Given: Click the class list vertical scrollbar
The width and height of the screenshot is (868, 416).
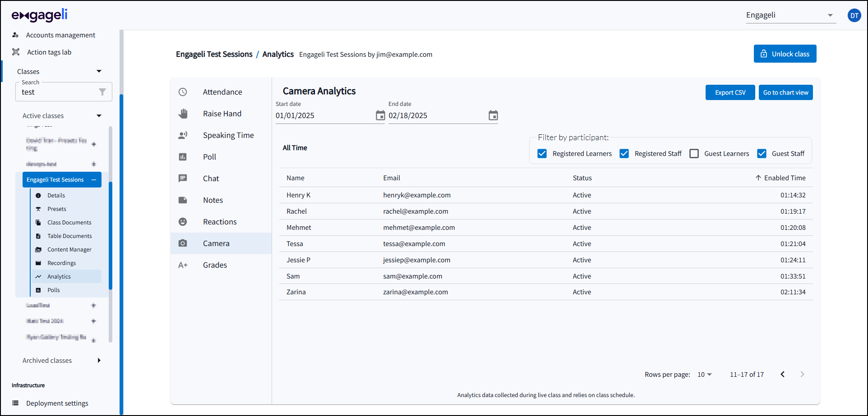Looking at the screenshot, I should point(111,235).
